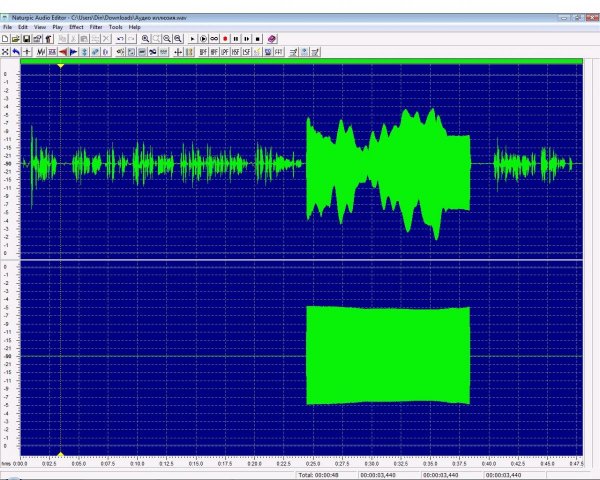Open an audio file from folder
Screen dimensions: 600x480
pyautogui.click(x=16, y=39)
